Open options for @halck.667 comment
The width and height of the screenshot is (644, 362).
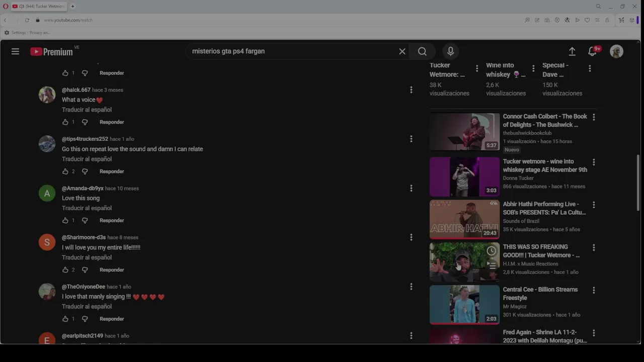coord(411,90)
